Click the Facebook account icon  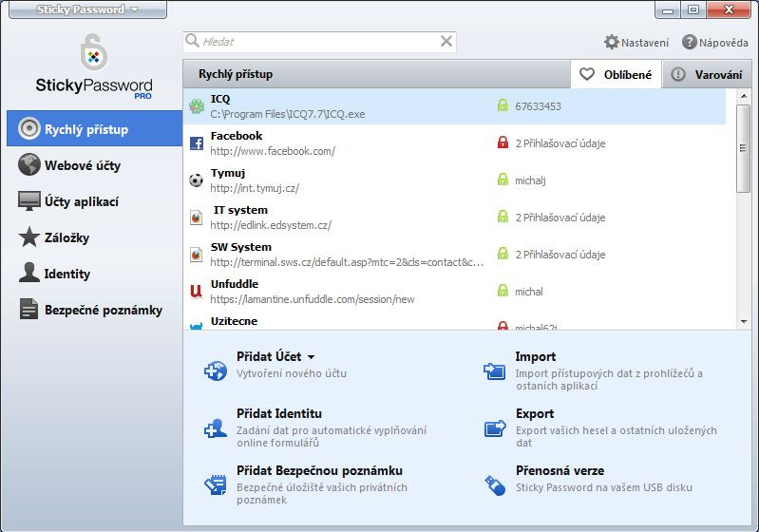click(x=196, y=143)
